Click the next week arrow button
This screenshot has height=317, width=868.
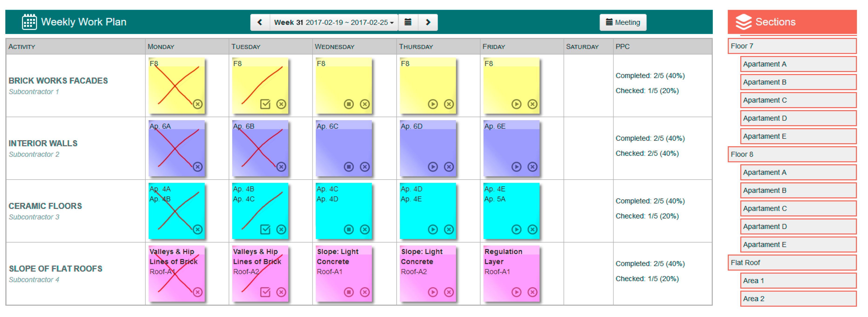point(428,22)
